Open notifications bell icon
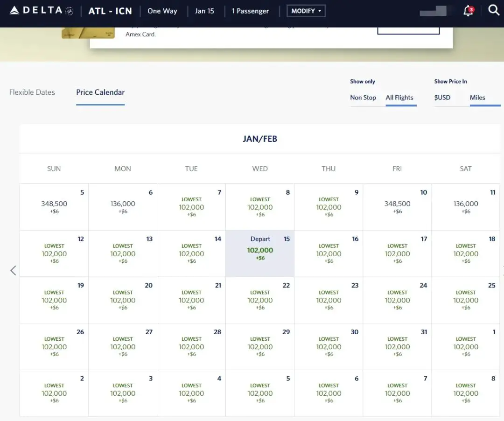This screenshot has height=421, width=504. pos(468,11)
